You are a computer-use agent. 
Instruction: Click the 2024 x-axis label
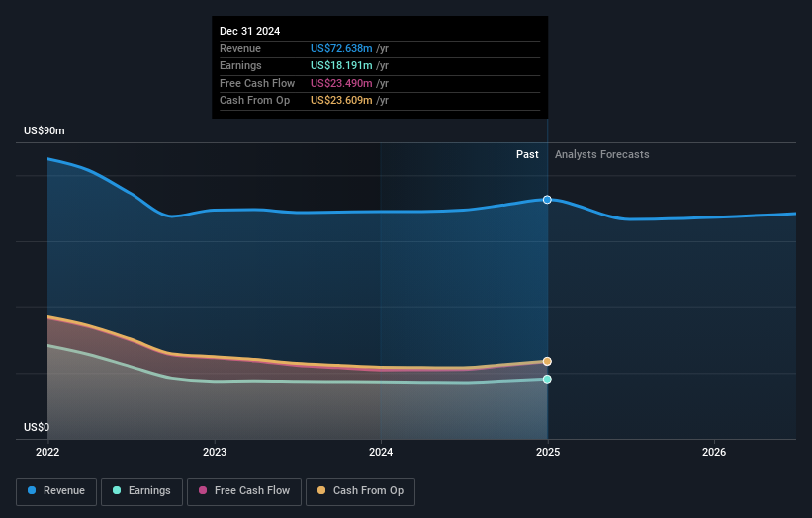coord(381,452)
